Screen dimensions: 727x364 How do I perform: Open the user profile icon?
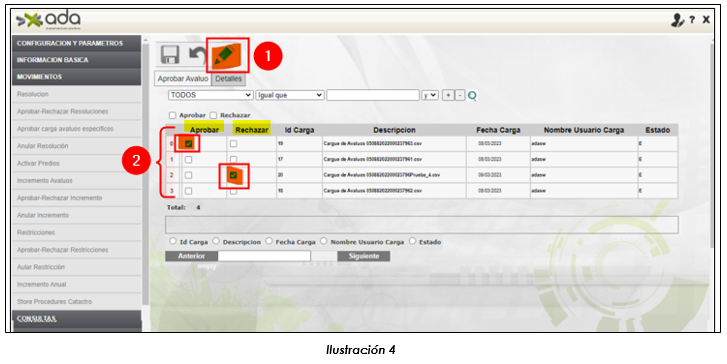[x=677, y=20]
